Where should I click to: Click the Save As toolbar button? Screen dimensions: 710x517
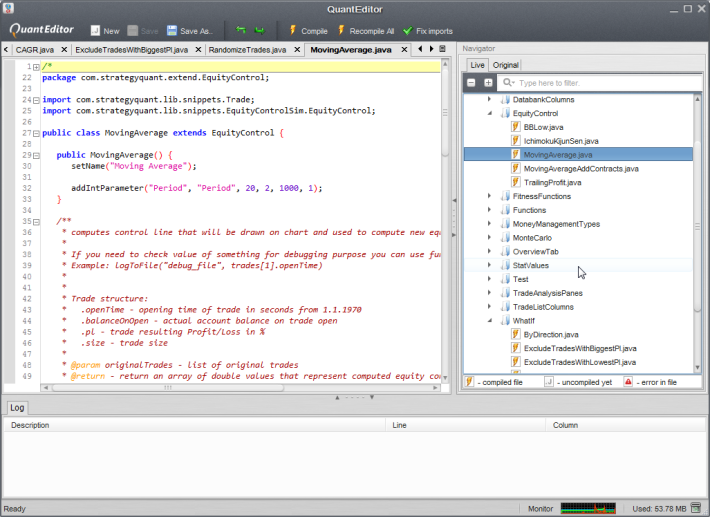click(189, 31)
